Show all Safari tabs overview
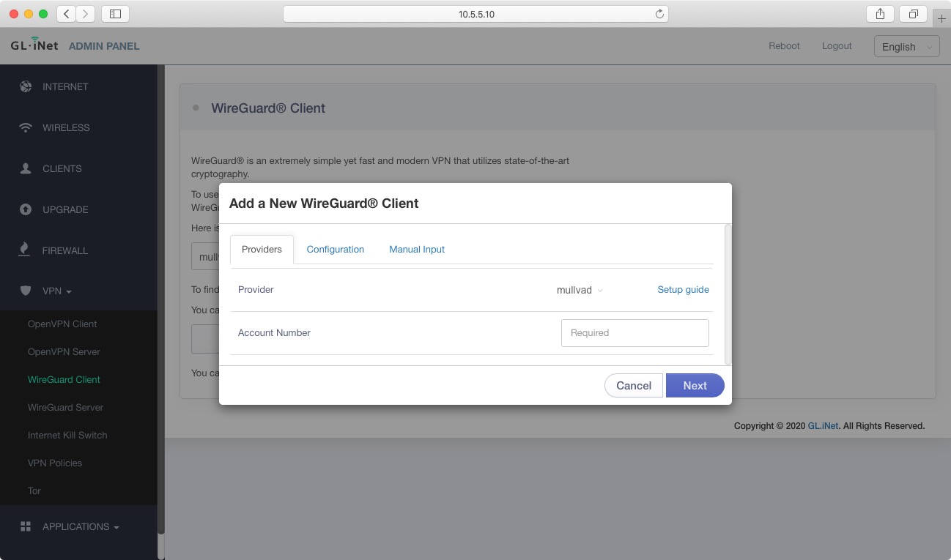Screen dimensions: 951x560 (x=914, y=13)
